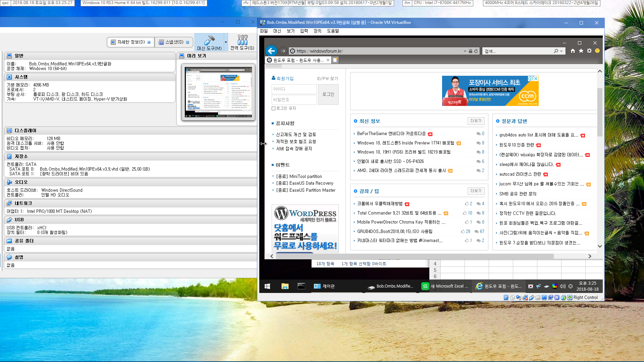Open a new browser tab

click(x=335, y=60)
